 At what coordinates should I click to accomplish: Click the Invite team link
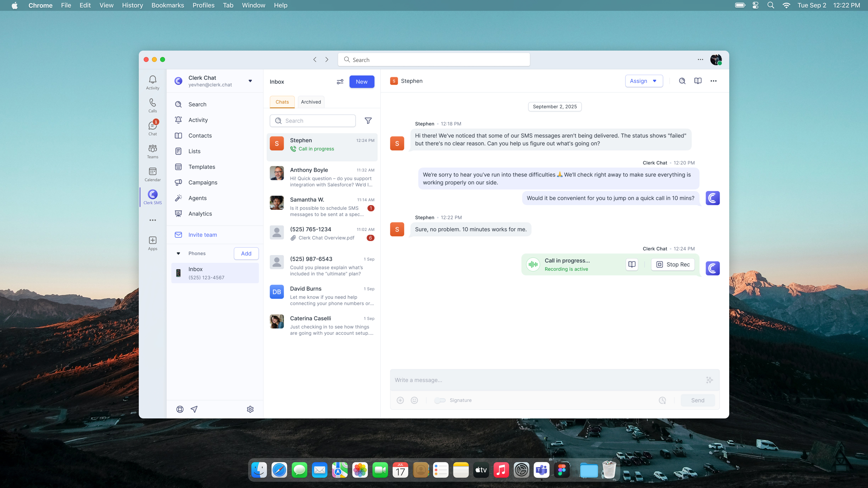[202, 235]
